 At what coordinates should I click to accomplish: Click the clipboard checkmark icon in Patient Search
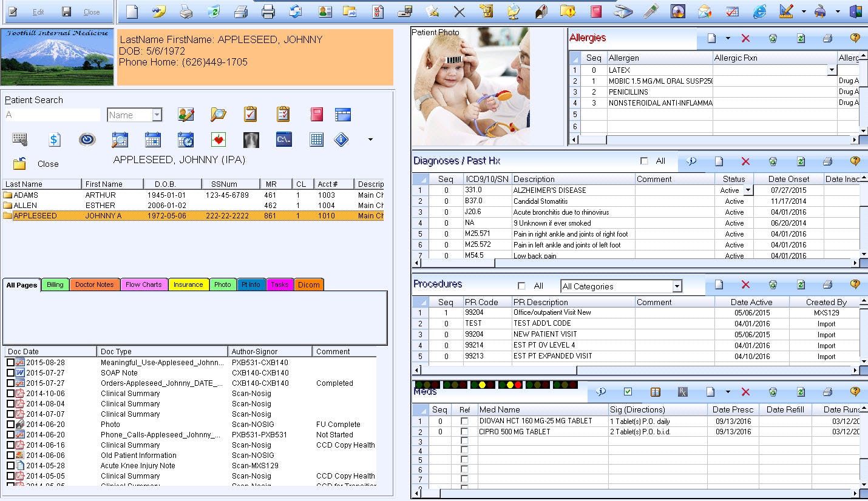[x=249, y=113]
